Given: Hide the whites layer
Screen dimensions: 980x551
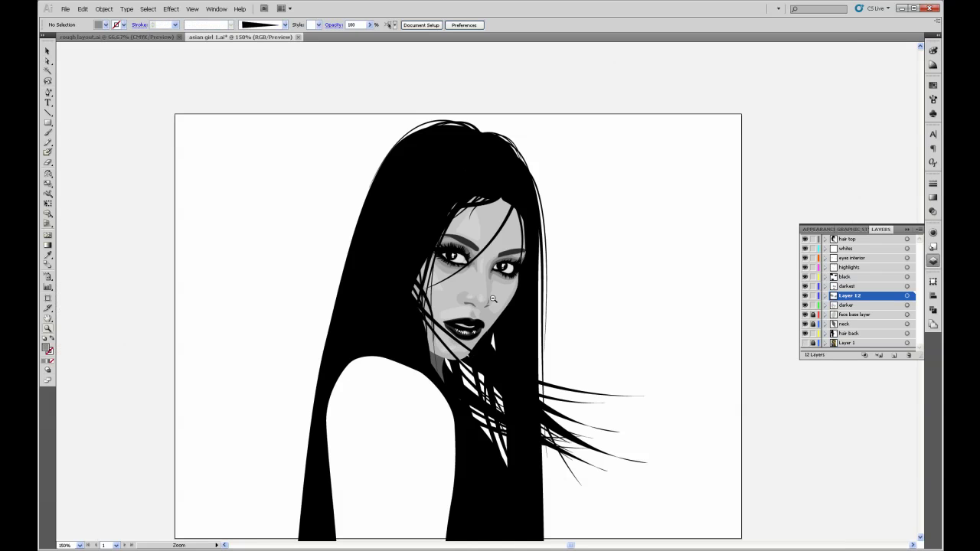Looking at the screenshot, I should pyautogui.click(x=805, y=248).
